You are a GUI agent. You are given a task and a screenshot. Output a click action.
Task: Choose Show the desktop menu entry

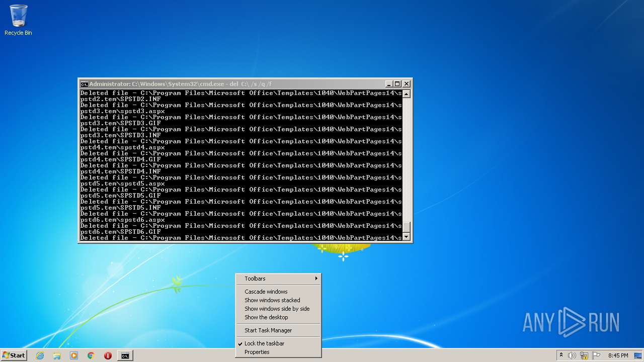coord(278,317)
